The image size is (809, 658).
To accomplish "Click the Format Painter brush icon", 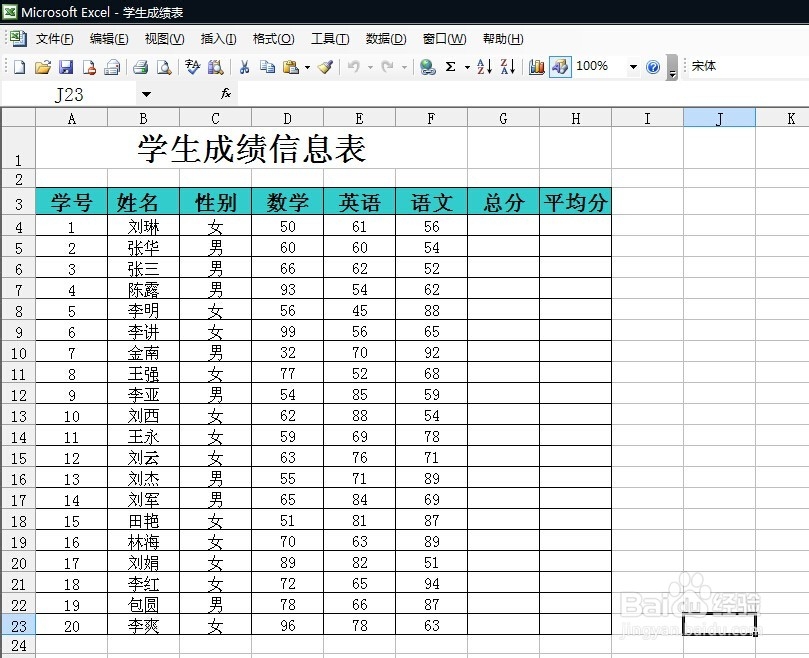I will coord(326,66).
